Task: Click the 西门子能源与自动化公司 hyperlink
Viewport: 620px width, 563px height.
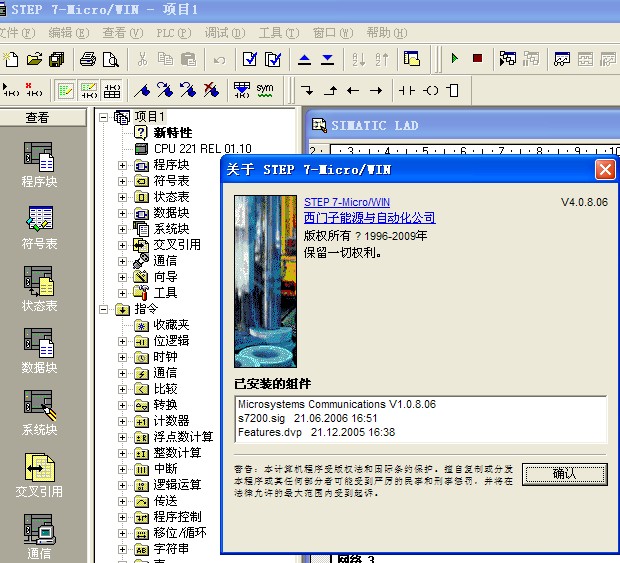Action: pyautogui.click(x=369, y=218)
